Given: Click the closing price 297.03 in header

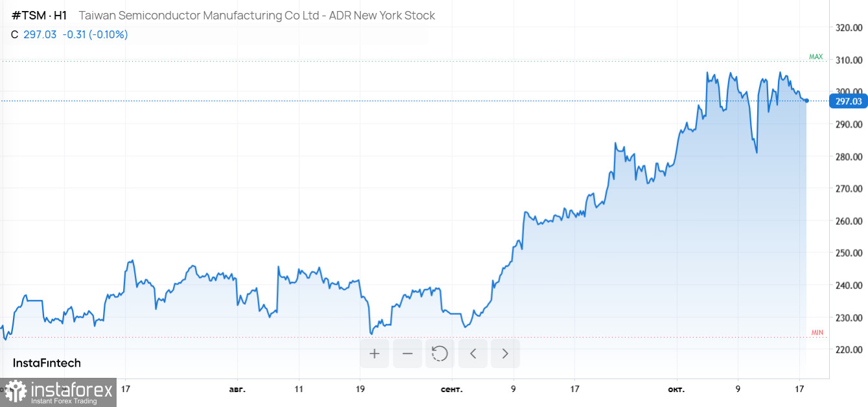Looking at the screenshot, I should [x=40, y=34].
